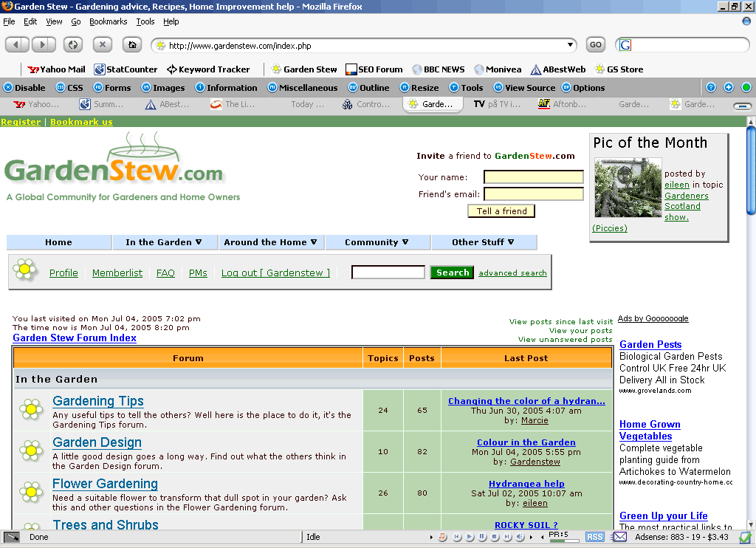Open the Around the Home dropdown
This screenshot has width=756, height=548.
(270, 242)
